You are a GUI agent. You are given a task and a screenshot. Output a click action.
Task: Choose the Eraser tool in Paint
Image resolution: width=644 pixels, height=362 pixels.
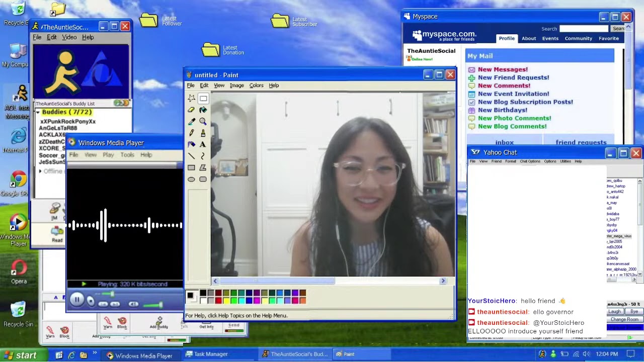pyautogui.click(x=191, y=110)
